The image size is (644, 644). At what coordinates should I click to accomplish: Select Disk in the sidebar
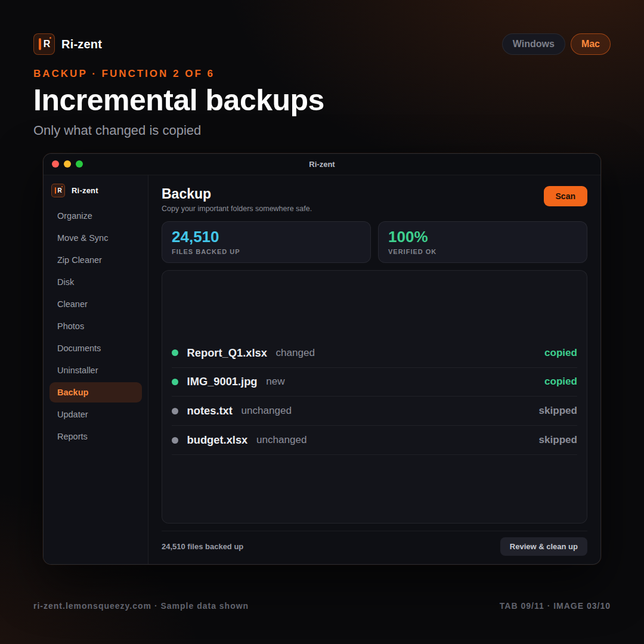click(x=95, y=282)
